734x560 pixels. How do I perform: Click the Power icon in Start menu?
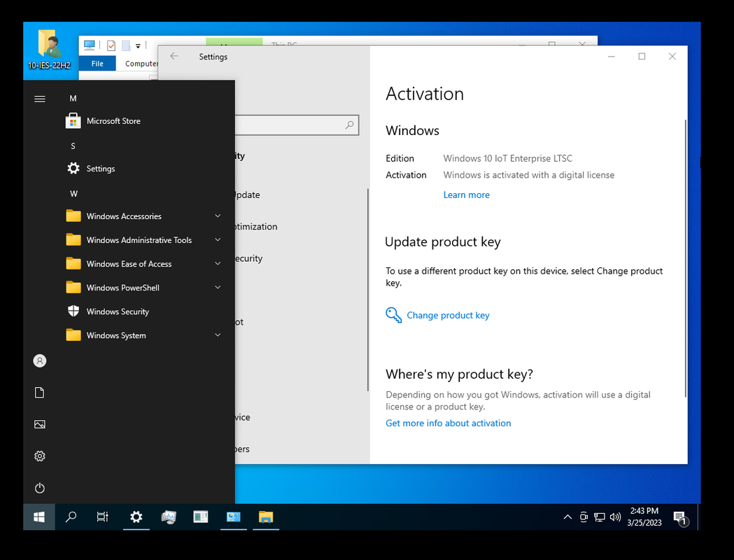point(40,488)
